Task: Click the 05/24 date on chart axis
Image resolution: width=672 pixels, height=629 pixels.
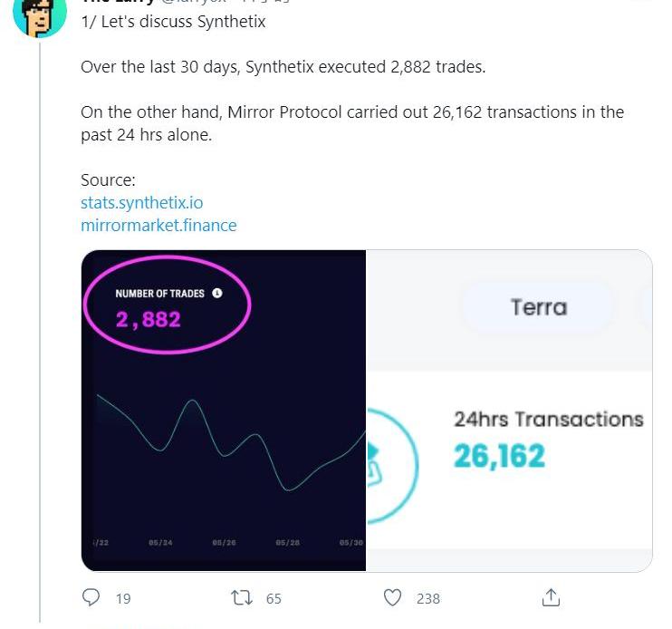Action: click(160, 543)
